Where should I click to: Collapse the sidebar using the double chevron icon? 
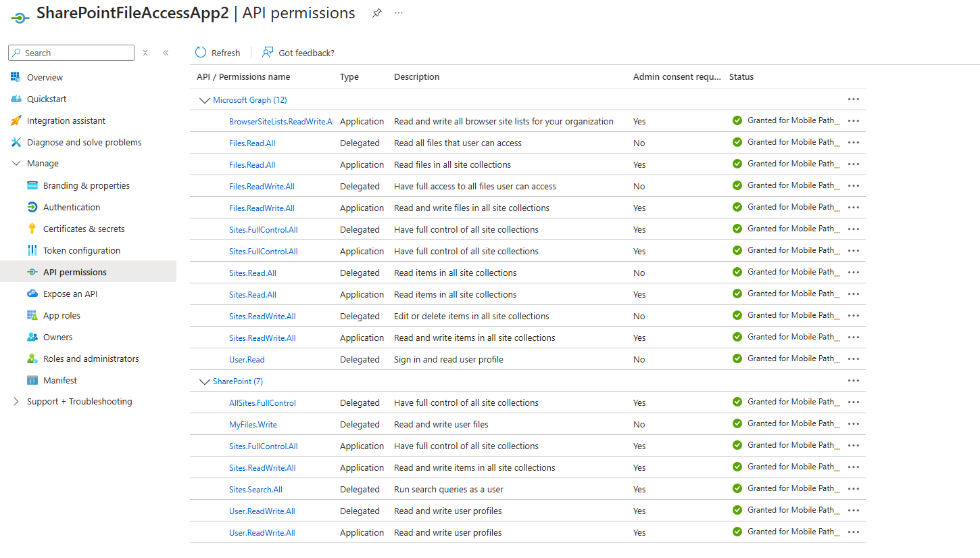pos(166,53)
